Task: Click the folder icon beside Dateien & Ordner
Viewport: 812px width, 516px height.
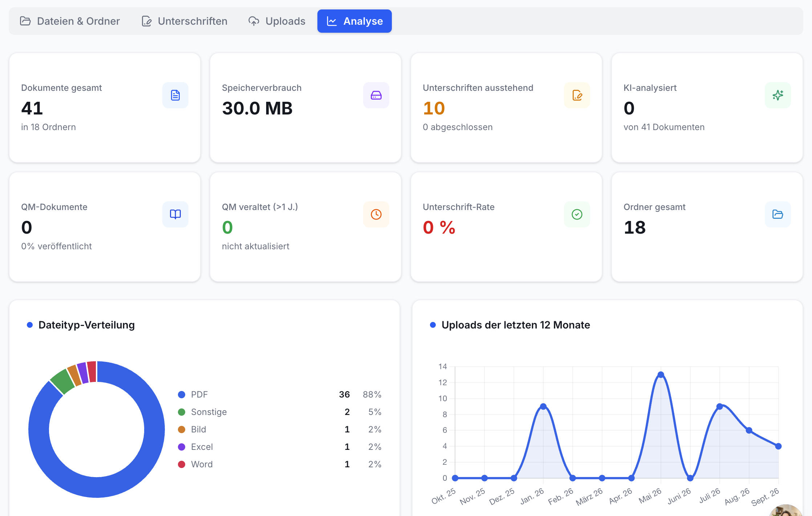Action: [x=25, y=21]
